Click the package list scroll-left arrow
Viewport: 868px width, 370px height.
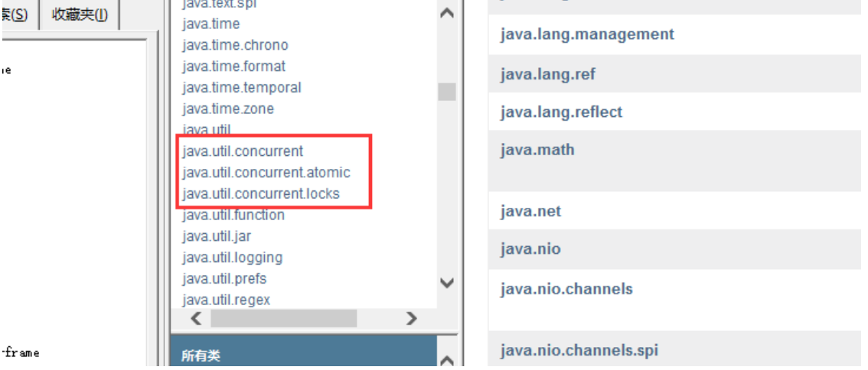[196, 318]
